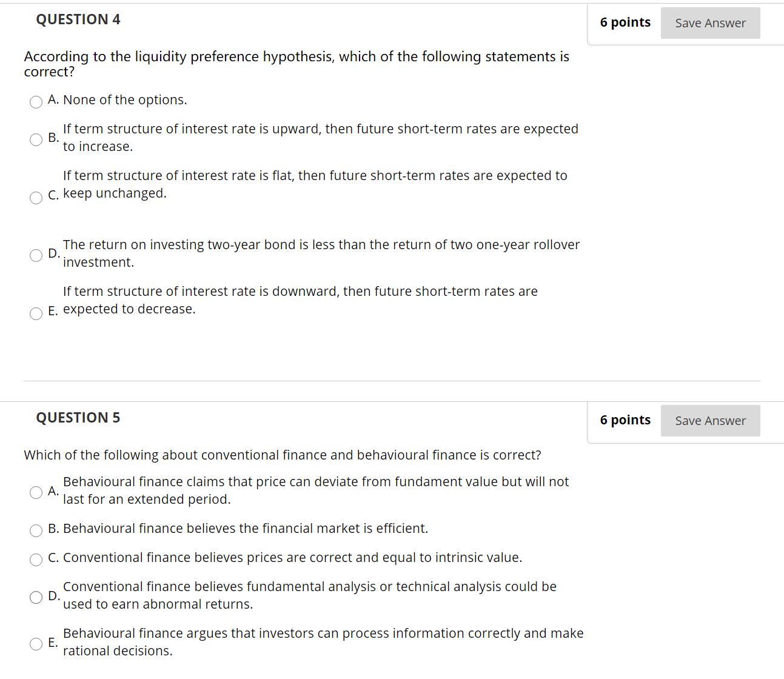This screenshot has height=679, width=784.
Task: Select option C about flat term structure
Action: [x=36, y=198]
